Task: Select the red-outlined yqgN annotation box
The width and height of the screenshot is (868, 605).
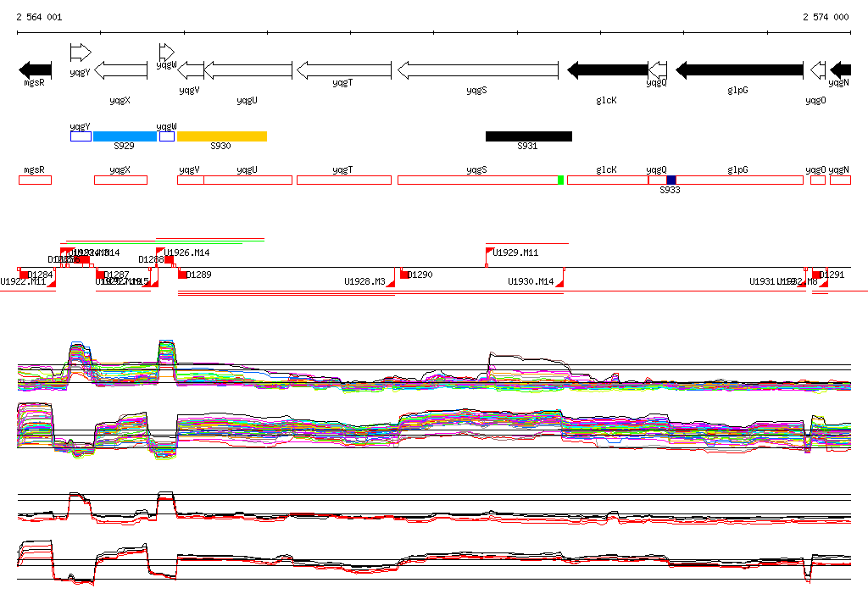Action: [840, 180]
